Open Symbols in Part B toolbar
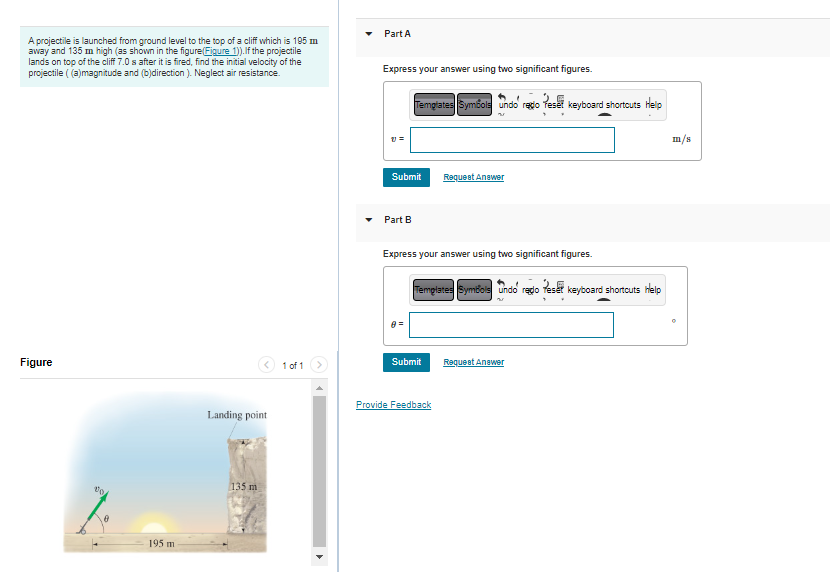 [x=474, y=290]
